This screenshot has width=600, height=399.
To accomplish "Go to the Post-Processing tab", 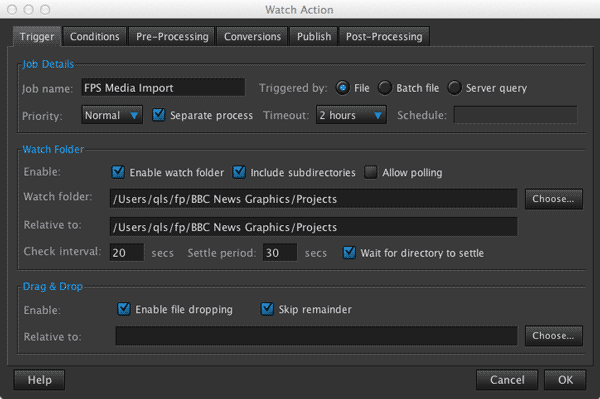I will (x=384, y=37).
